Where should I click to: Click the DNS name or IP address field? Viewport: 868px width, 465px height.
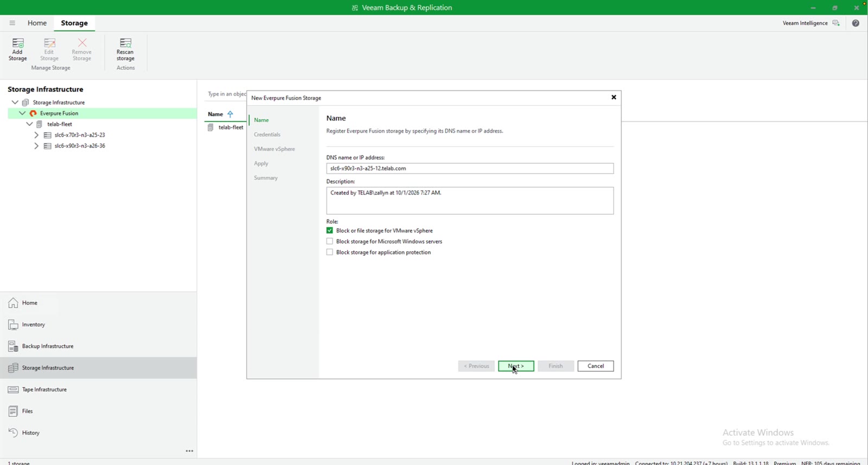pyautogui.click(x=470, y=169)
